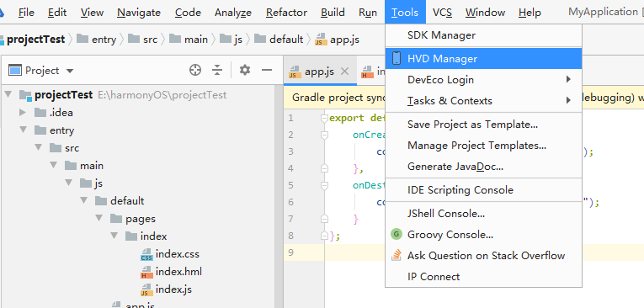The height and width of the screenshot is (308, 644).
Task: Collapse the entry folder
Action: click(x=23, y=130)
